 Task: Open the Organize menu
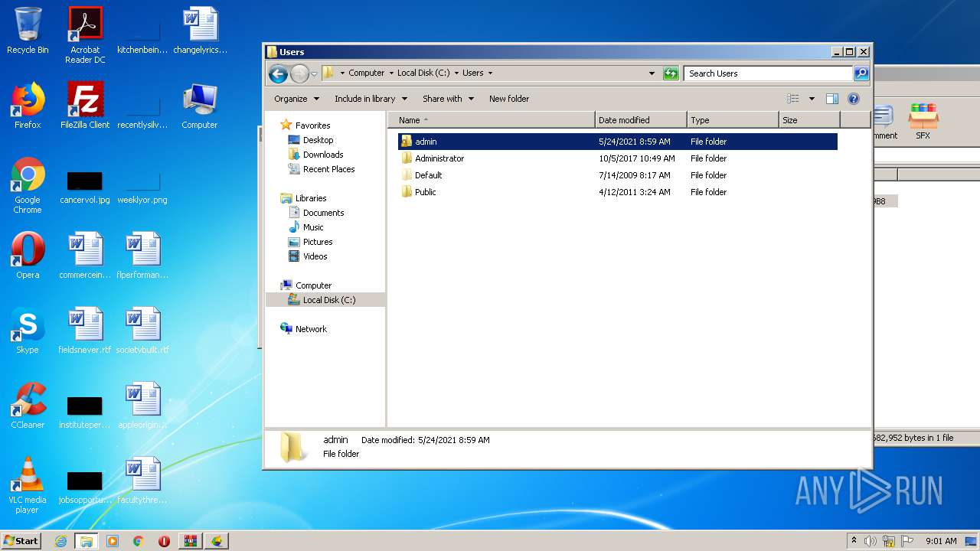point(296,99)
